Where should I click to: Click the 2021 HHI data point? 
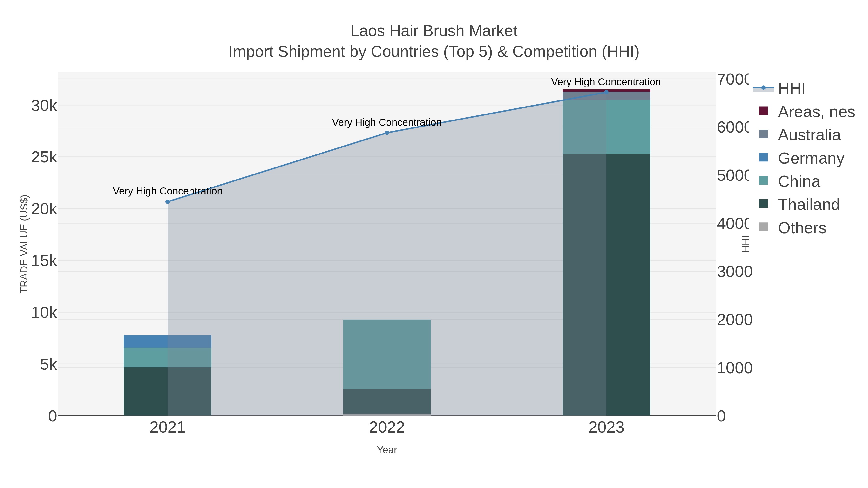(x=168, y=202)
